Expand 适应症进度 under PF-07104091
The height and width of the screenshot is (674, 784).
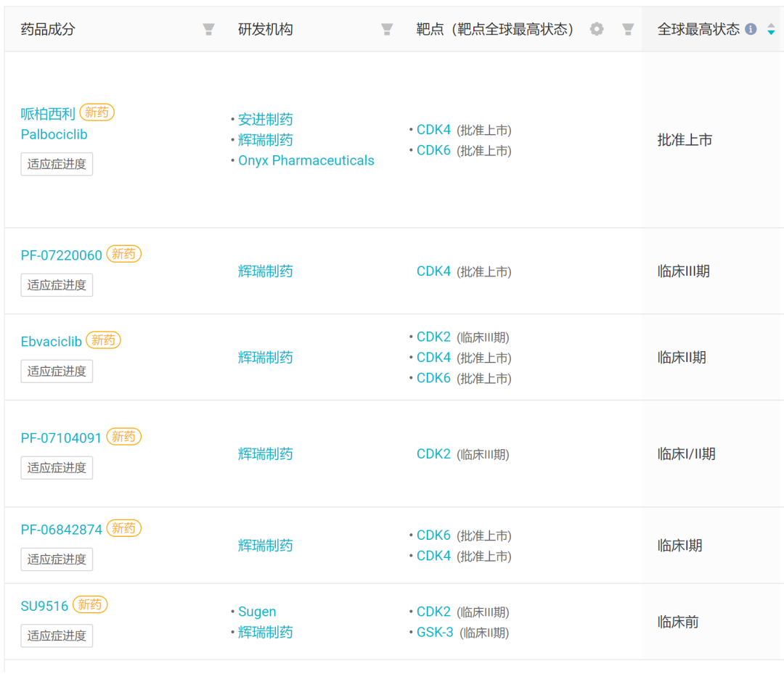point(57,468)
